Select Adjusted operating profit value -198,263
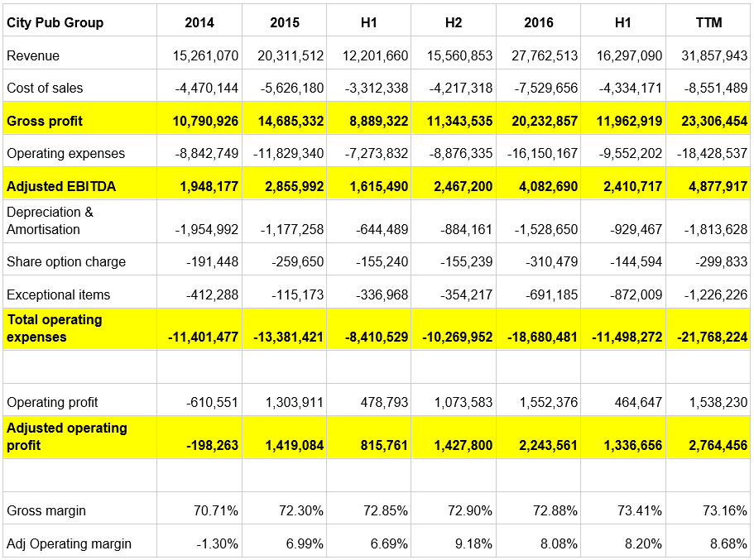This screenshot has height=560, width=754. [212, 445]
